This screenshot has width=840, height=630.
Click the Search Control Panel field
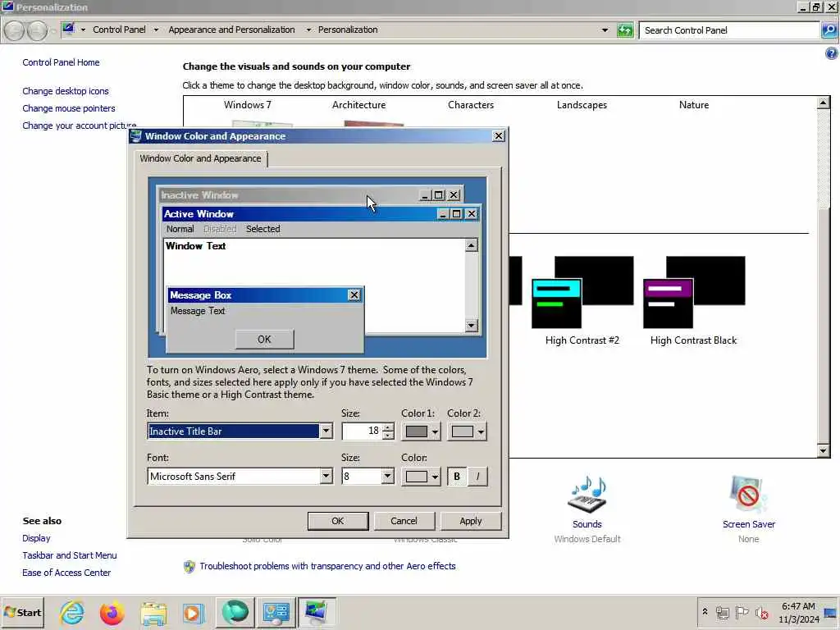pyautogui.click(x=729, y=30)
